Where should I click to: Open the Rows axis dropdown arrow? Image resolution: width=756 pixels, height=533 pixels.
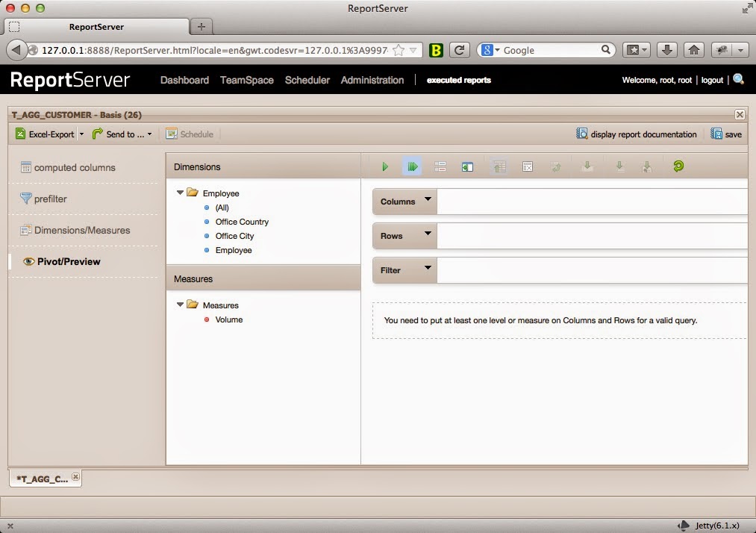click(x=428, y=234)
